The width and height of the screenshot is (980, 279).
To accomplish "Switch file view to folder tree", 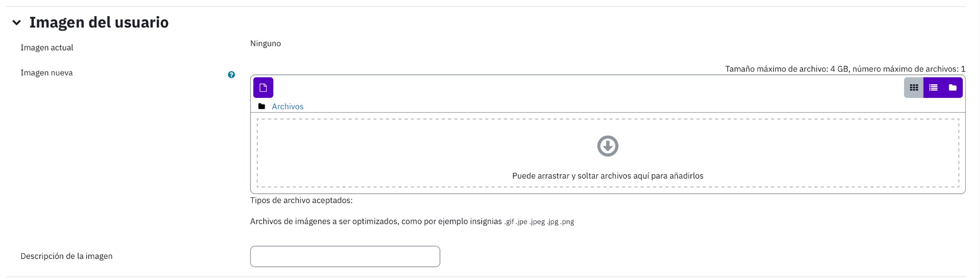I will pyautogui.click(x=953, y=88).
